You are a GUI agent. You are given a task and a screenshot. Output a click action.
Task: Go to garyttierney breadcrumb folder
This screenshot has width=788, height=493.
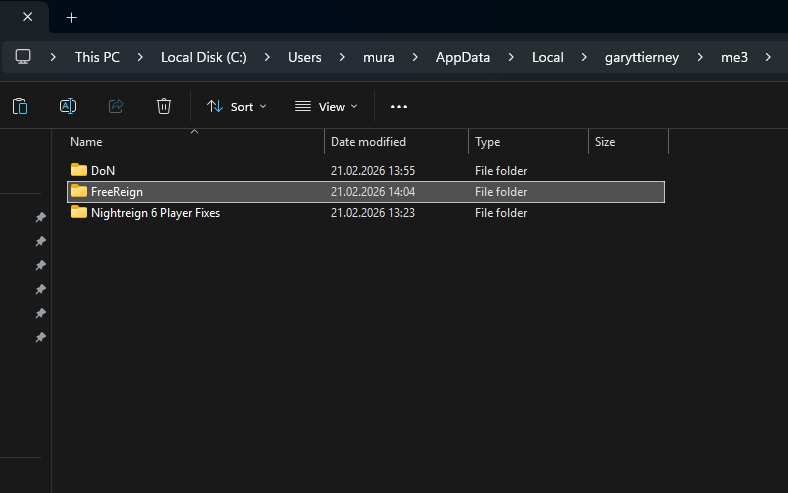[x=641, y=57]
